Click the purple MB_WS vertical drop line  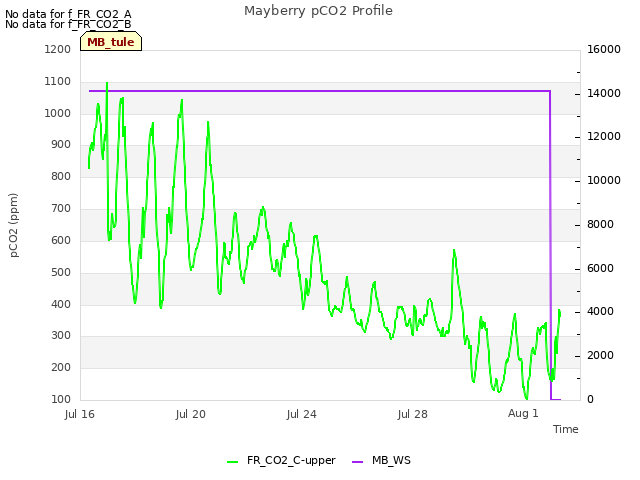click(551, 245)
